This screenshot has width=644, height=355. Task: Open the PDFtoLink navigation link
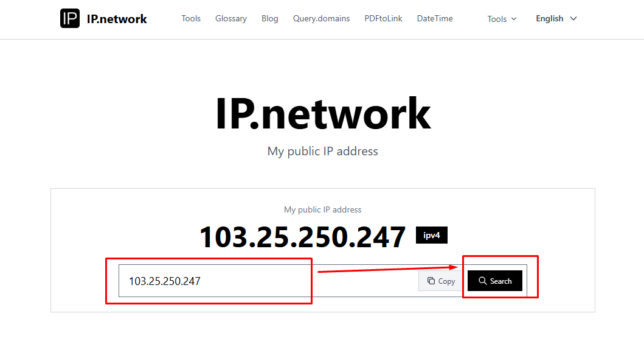(x=383, y=18)
